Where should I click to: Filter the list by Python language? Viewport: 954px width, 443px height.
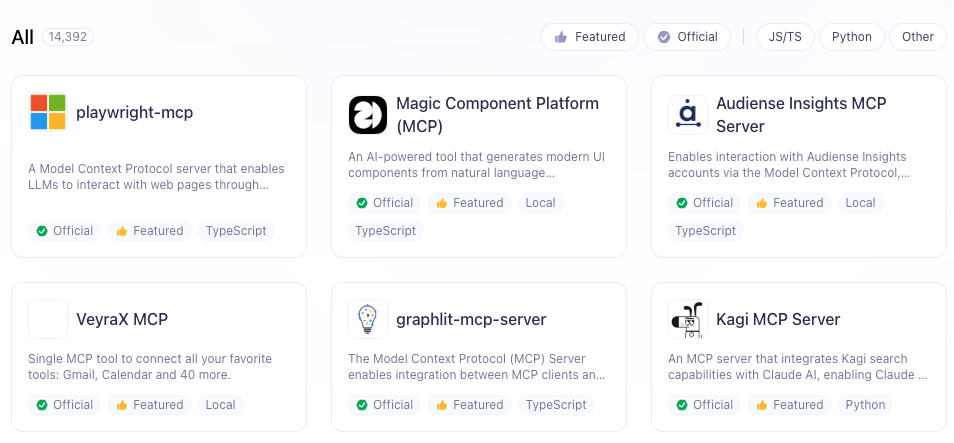click(x=852, y=37)
